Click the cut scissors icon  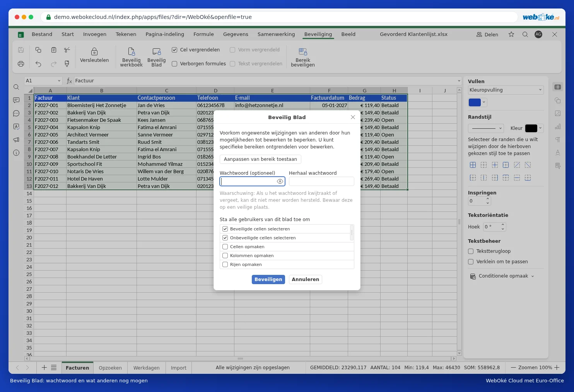67,50
